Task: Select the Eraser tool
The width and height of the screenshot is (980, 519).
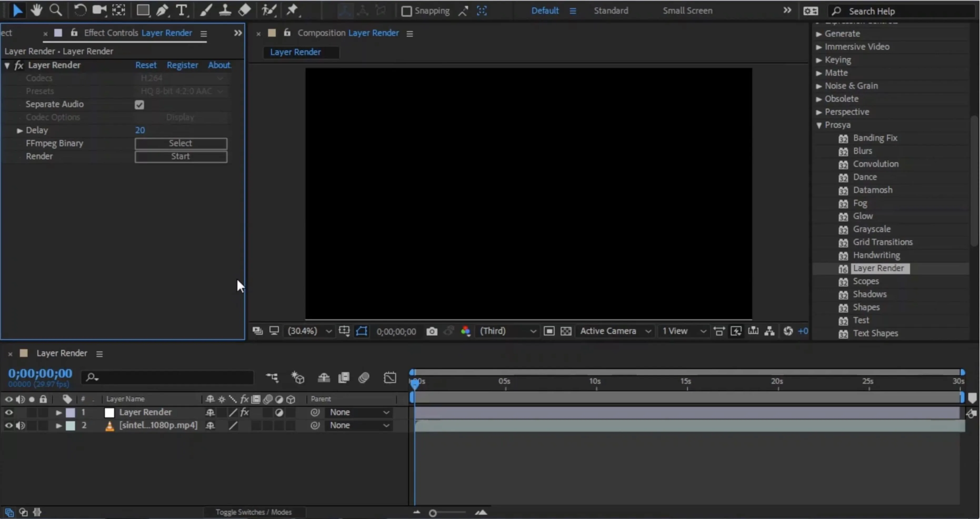Action: coord(244,10)
